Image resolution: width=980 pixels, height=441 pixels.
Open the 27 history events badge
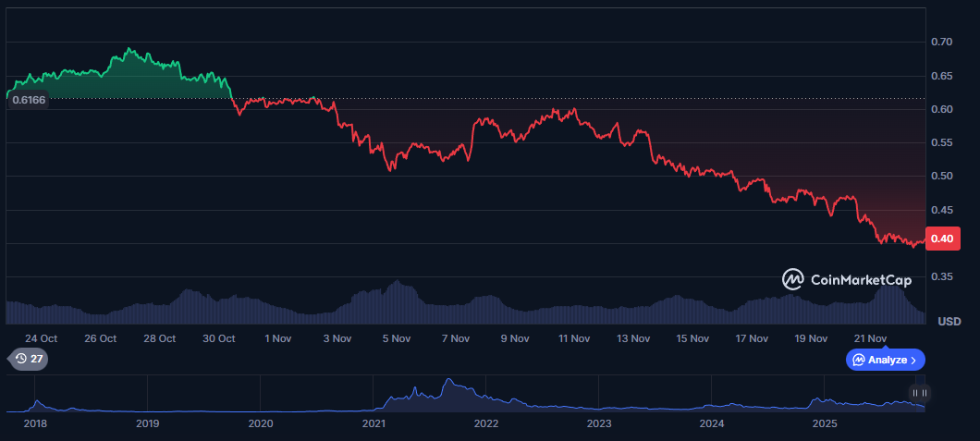coord(28,359)
